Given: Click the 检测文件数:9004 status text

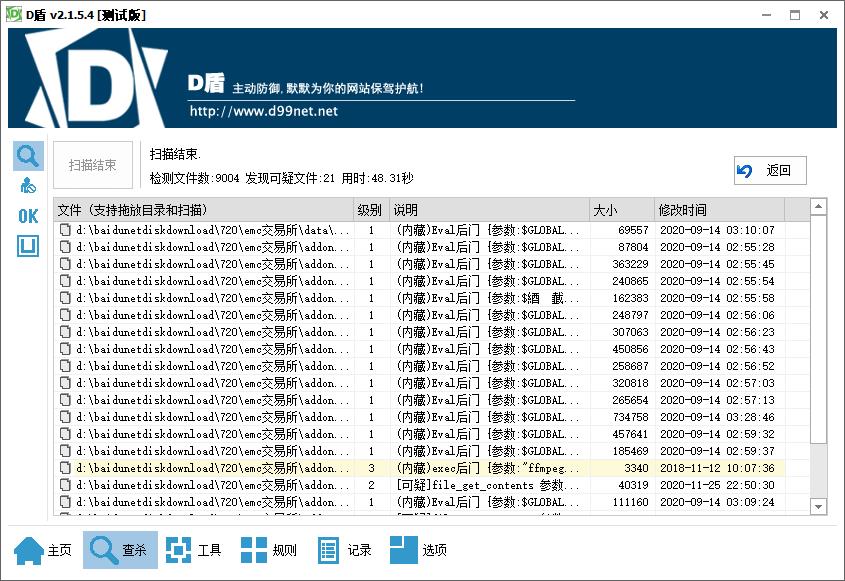Looking at the screenshot, I should (x=194, y=178).
